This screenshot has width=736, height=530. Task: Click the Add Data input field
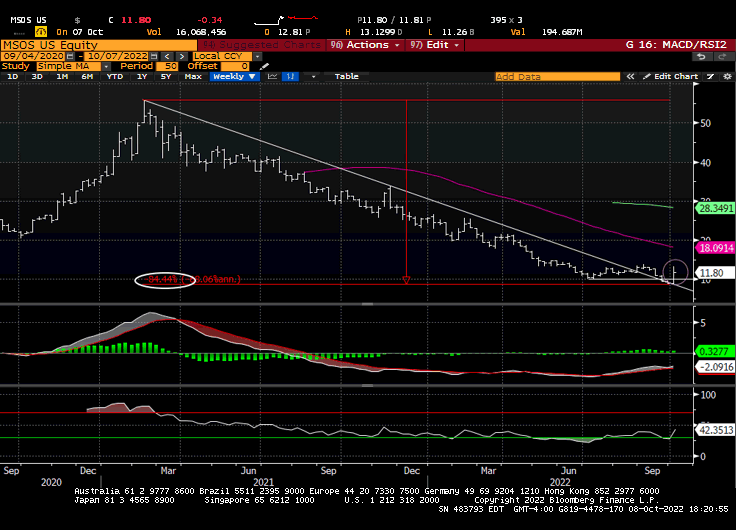click(x=557, y=77)
